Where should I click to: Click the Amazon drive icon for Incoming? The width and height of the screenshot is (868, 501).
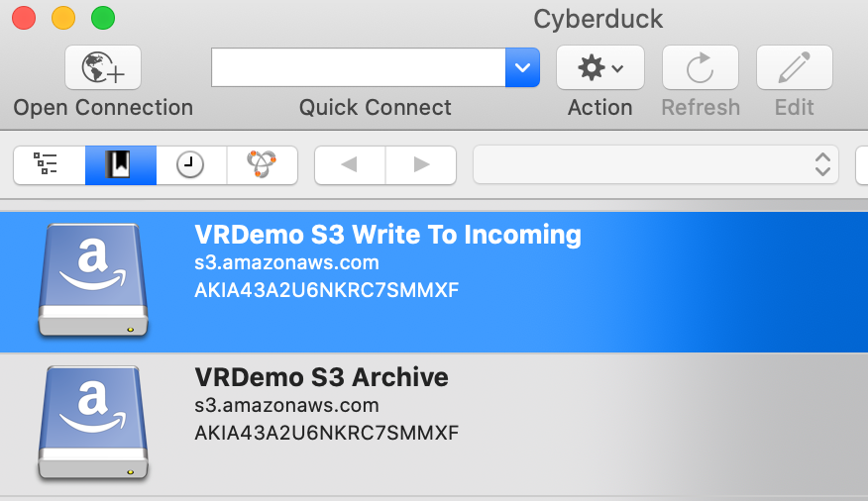(x=93, y=280)
